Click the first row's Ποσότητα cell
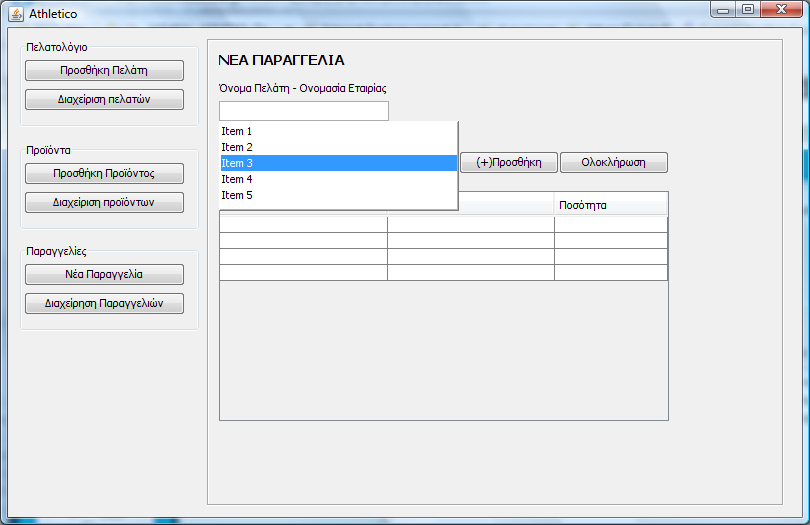Image resolution: width=810 pixels, height=525 pixels. [x=611, y=225]
